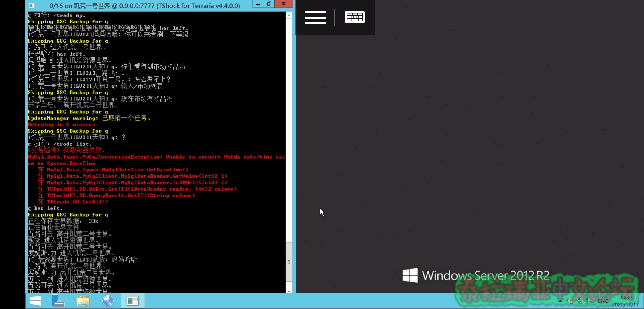Open the network status tray icon
The height and width of the screenshot is (309, 644).
580,301
